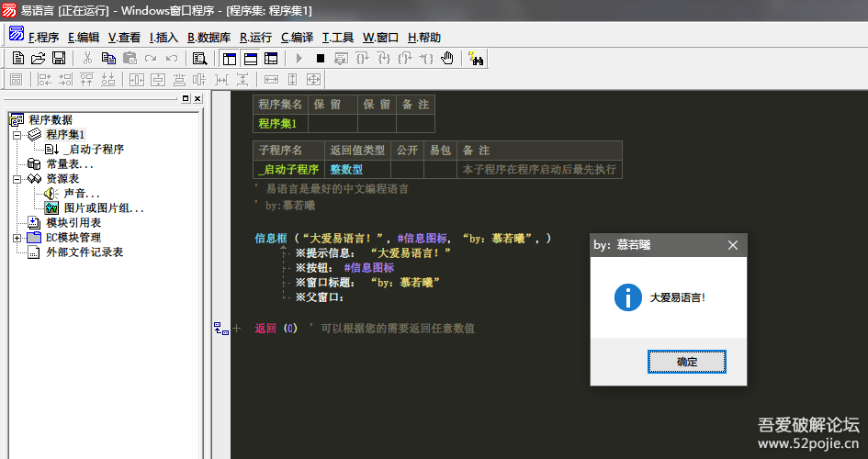Click the New file toolbar icon
The image size is (868, 459).
(17, 58)
